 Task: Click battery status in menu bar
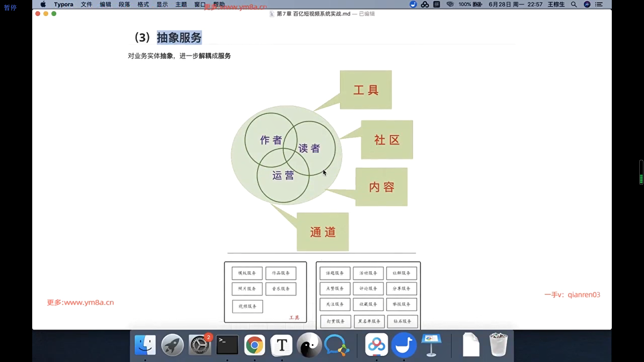click(477, 4)
